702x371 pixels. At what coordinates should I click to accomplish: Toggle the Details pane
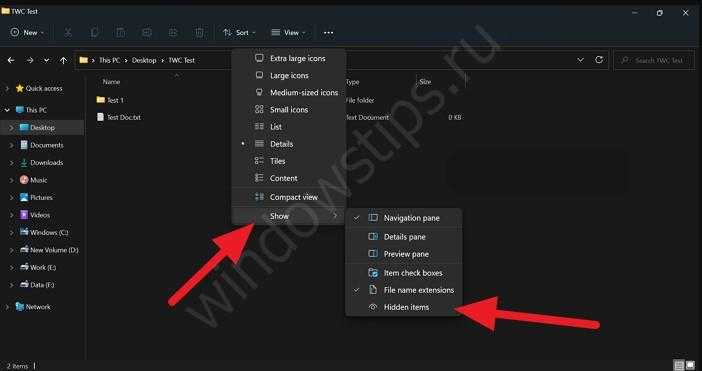(x=403, y=237)
